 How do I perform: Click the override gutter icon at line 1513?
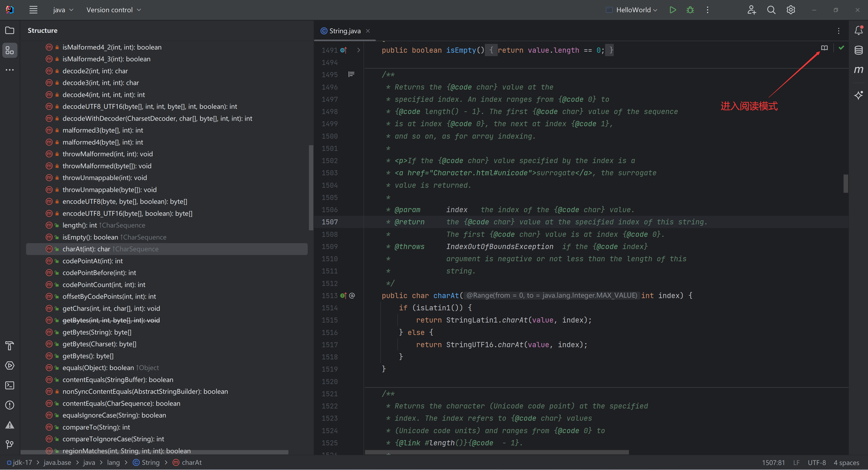pos(343,296)
